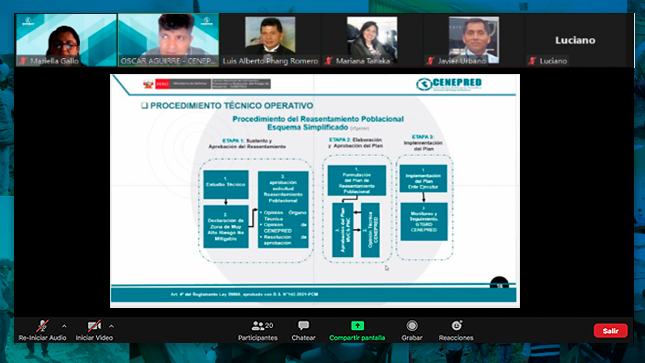
Task: Open the Participantes panel icon
Action: pos(258,326)
